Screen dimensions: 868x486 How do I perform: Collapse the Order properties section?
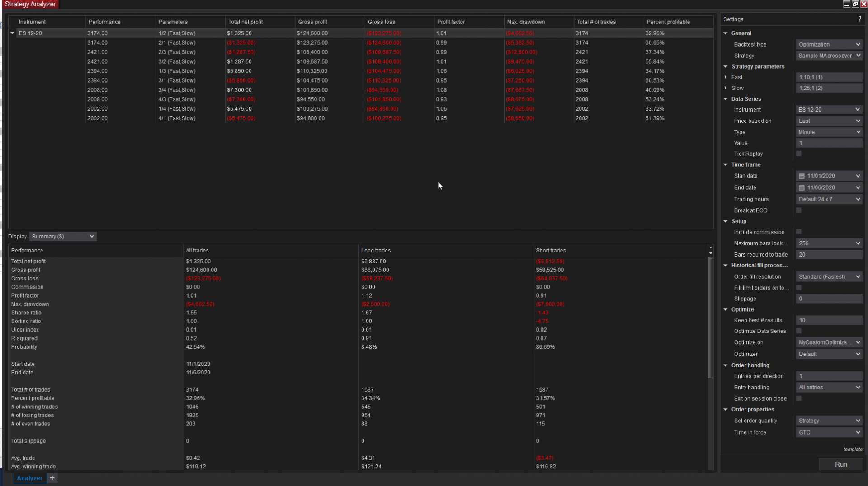[726, 410]
